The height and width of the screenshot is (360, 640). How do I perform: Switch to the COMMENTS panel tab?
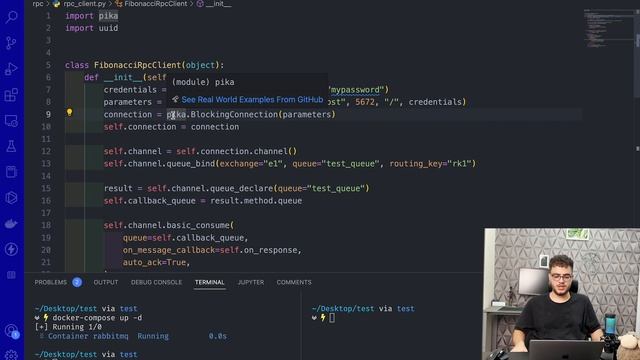coord(294,282)
